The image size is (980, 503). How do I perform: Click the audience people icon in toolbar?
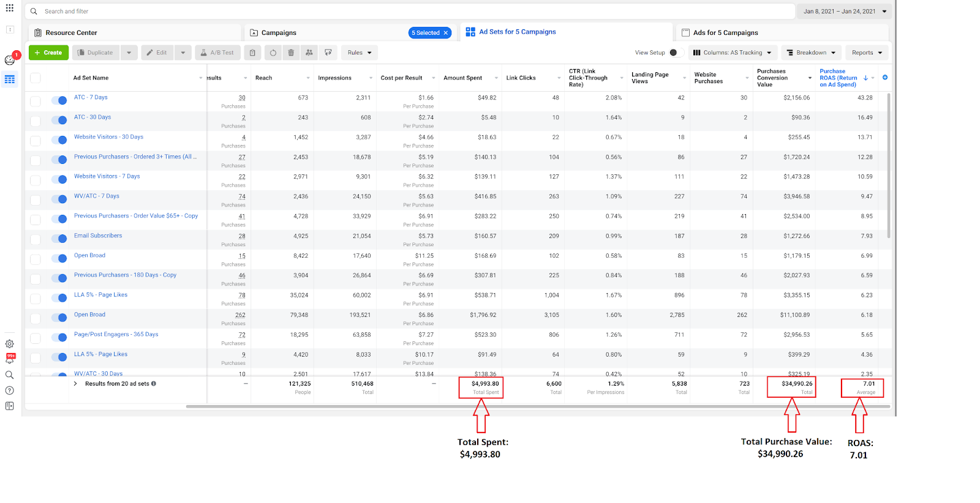tap(309, 53)
